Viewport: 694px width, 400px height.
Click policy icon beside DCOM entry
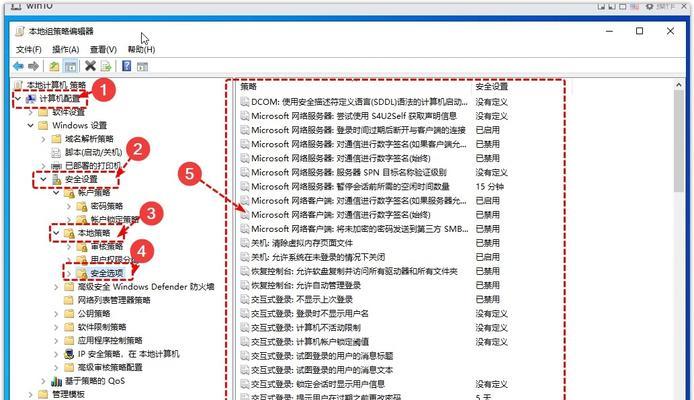coord(245,102)
